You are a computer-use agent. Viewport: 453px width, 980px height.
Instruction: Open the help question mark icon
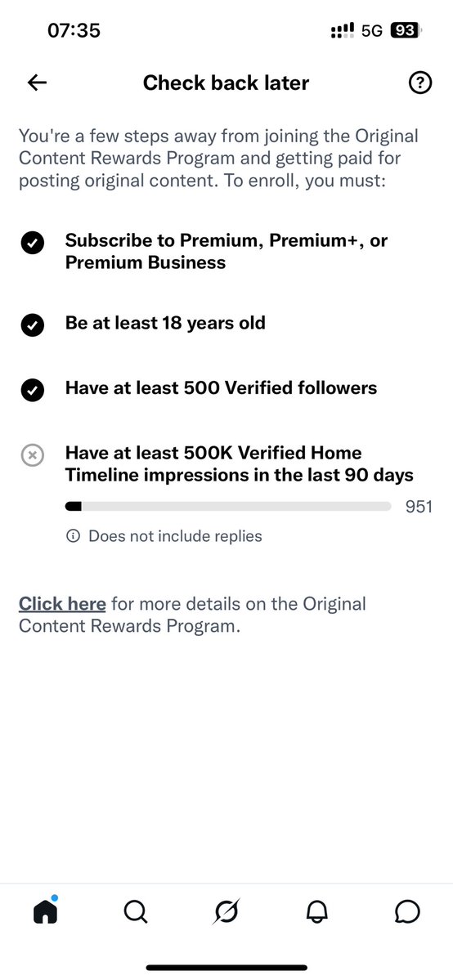pos(419,83)
